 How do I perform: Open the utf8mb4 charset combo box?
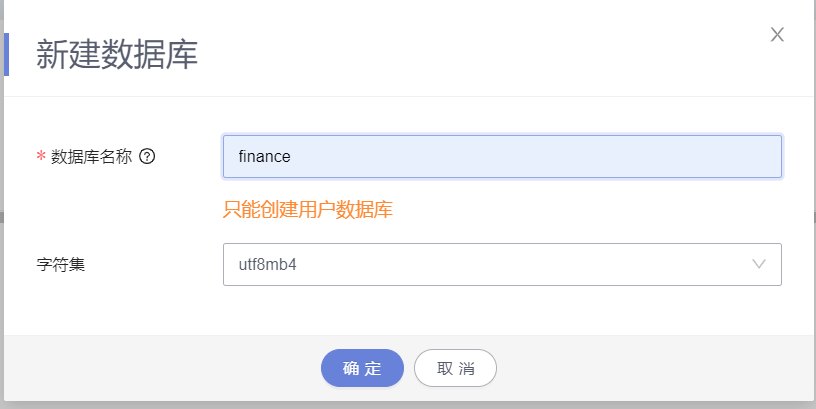[x=480, y=264]
